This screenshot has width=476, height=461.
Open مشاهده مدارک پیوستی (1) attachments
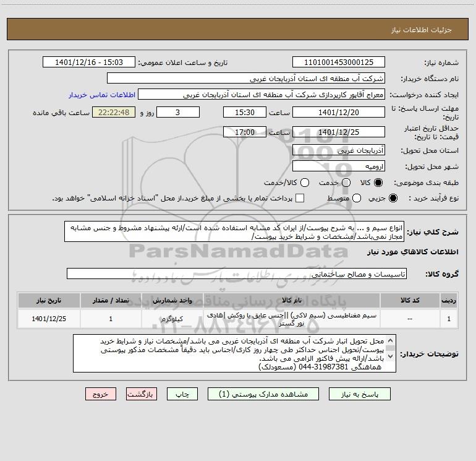[x=263, y=394]
